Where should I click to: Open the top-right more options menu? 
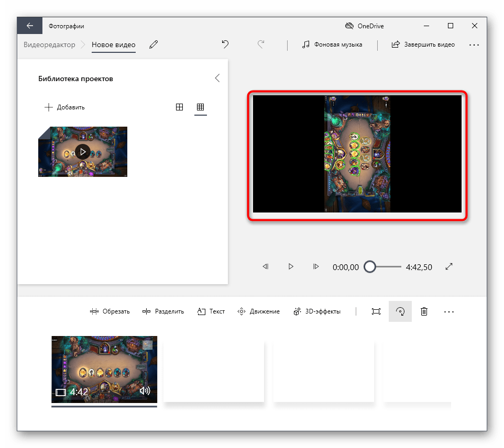[474, 45]
